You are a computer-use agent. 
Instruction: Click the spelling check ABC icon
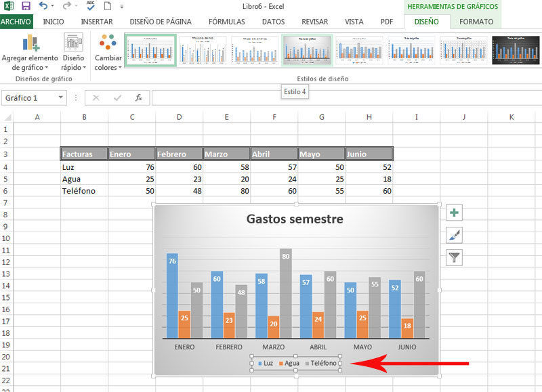click(x=90, y=6)
